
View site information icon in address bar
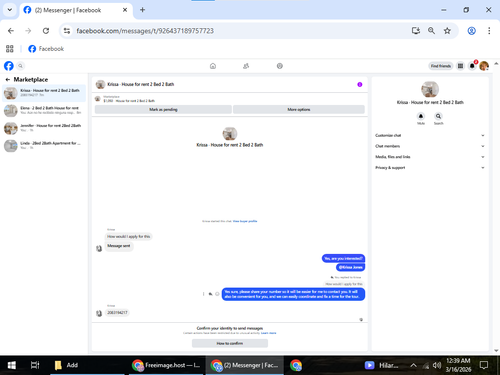[67, 31]
